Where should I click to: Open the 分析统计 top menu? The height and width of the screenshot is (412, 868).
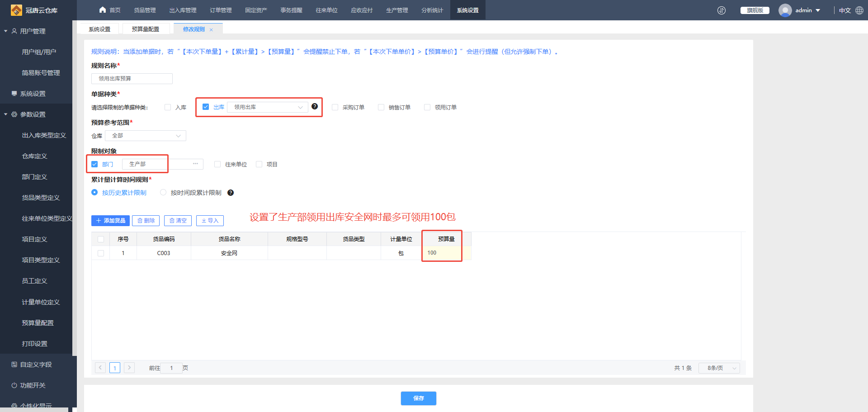pos(432,10)
